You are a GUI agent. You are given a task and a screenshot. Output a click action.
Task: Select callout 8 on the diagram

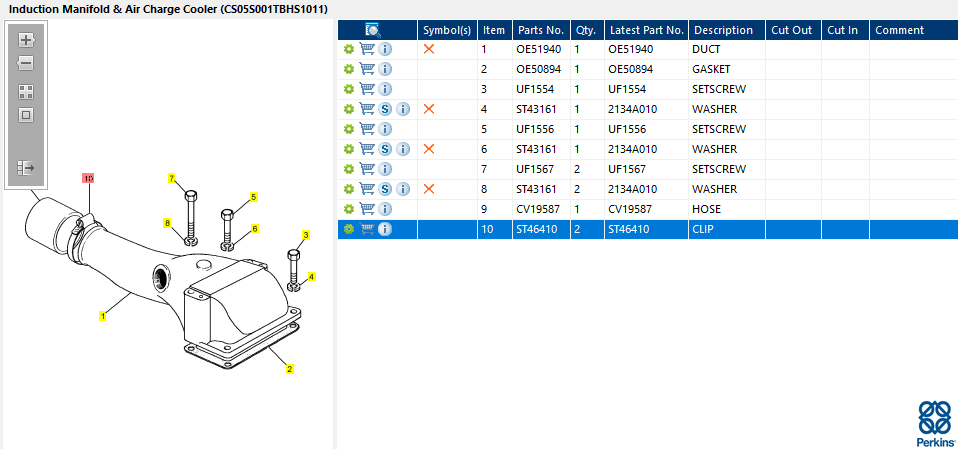pyautogui.click(x=167, y=223)
